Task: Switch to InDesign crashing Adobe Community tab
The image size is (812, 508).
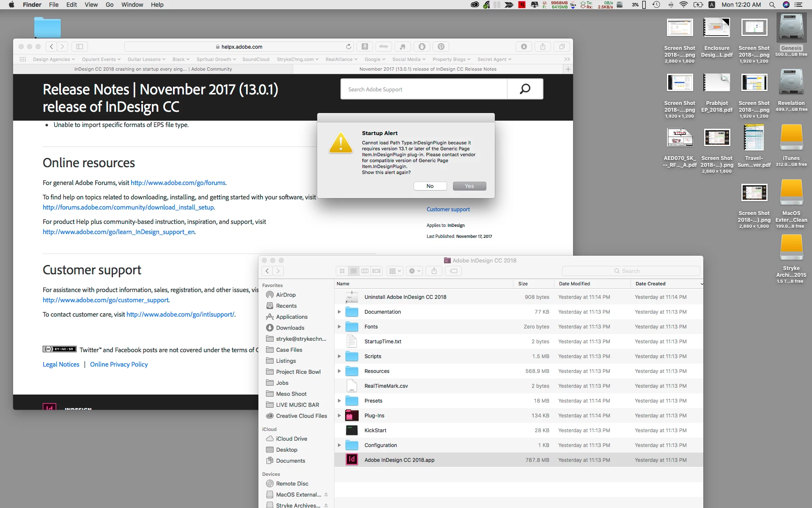Action: pos(153,69)
